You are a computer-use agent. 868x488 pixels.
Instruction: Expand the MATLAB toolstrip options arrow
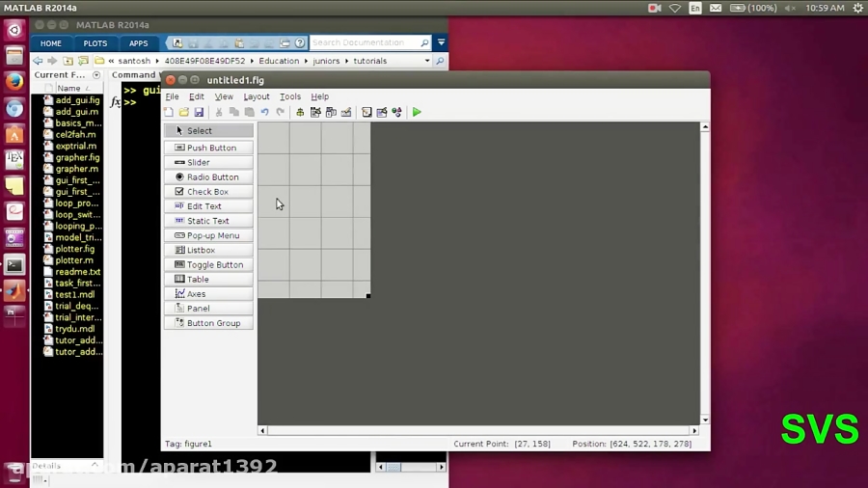tap(441, 42)
